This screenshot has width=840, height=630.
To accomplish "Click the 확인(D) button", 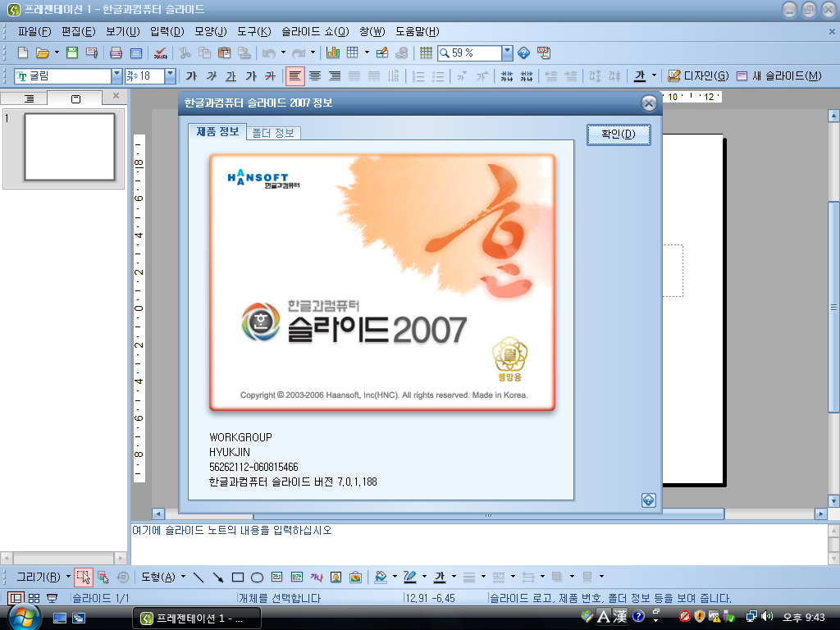I will (x=619, y=135).
